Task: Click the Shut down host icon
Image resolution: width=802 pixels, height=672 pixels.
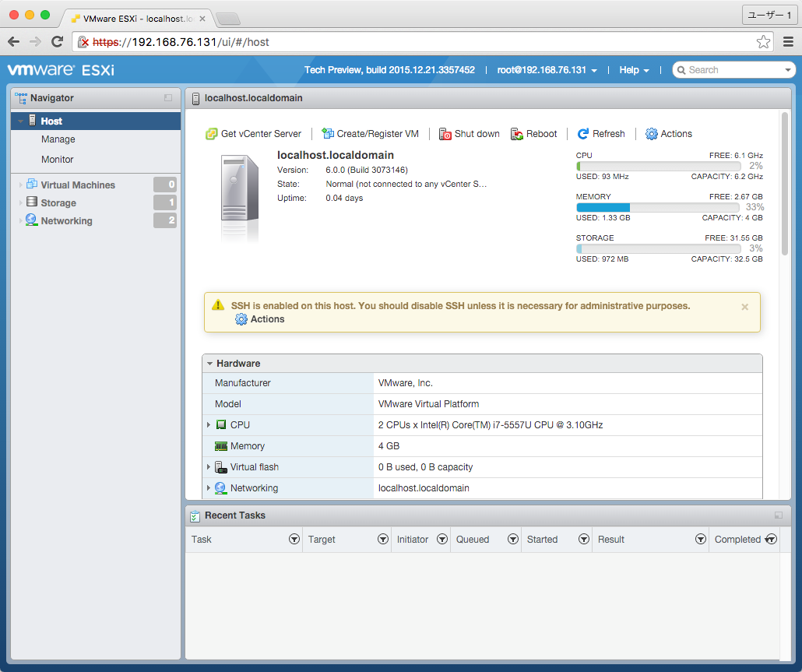Action: pos(446,133)
